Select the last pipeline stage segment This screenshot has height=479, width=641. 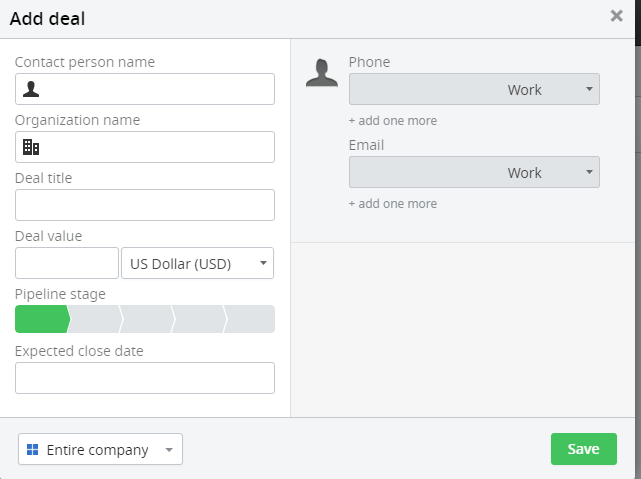pos(250,319)
